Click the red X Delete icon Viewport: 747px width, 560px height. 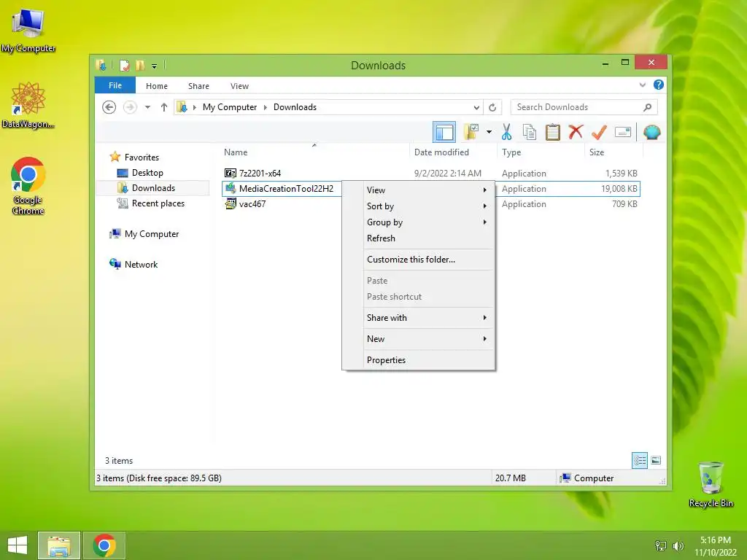click(576, 132)
